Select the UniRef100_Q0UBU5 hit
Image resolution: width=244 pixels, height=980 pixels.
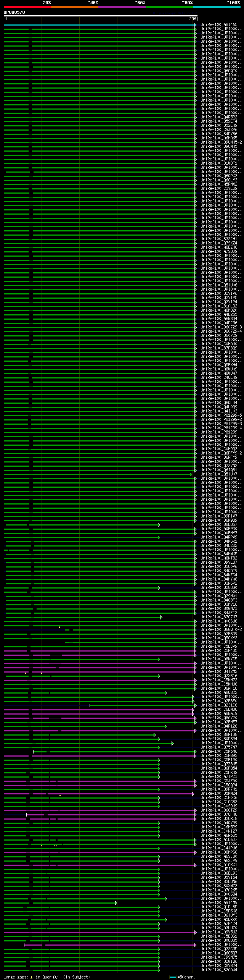(x=219, y=941)
